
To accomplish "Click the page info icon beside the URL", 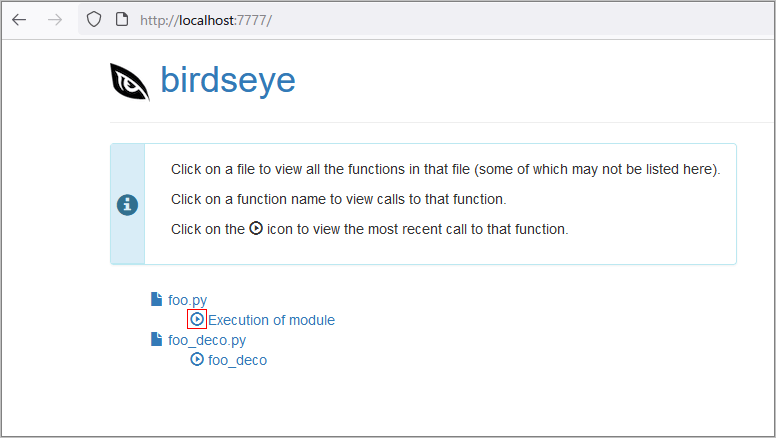I will 122,20.
